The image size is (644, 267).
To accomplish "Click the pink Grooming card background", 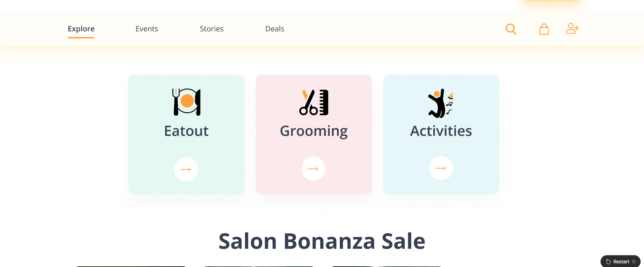I will click(314, 134).
